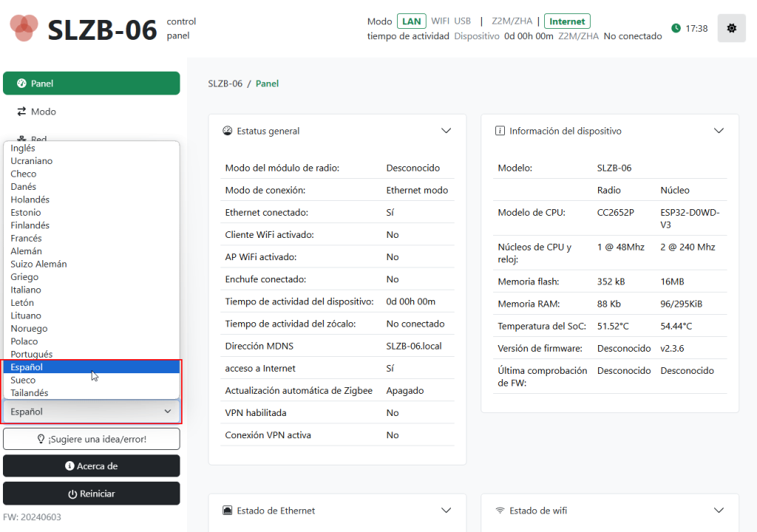Click the Información del dispositivo info icon
This screenshot has width=757, height=532.
[500, 131]
